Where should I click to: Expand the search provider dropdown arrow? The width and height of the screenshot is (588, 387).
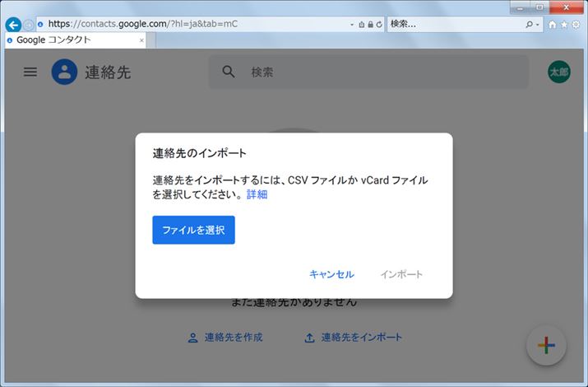pyautogui.click(x=539, y=25)
